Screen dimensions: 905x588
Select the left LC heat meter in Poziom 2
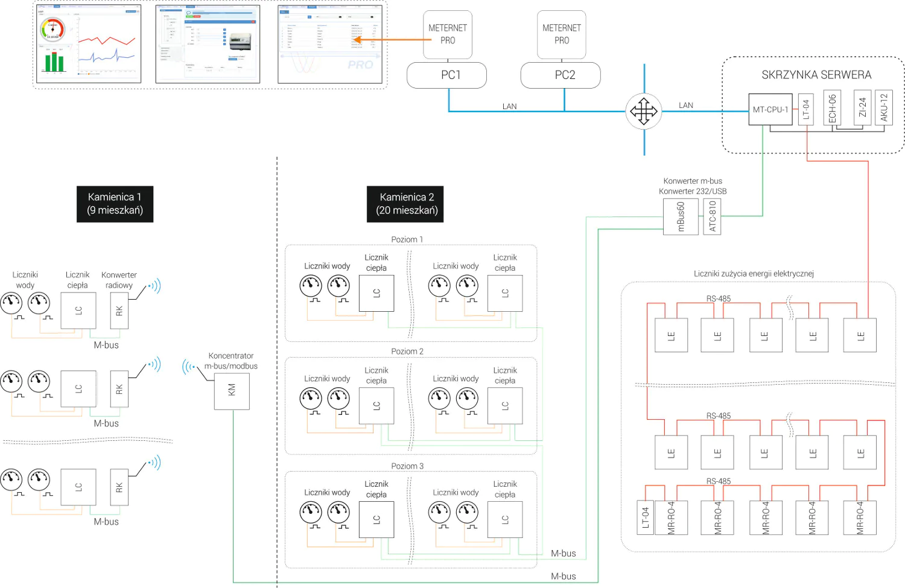376,406
